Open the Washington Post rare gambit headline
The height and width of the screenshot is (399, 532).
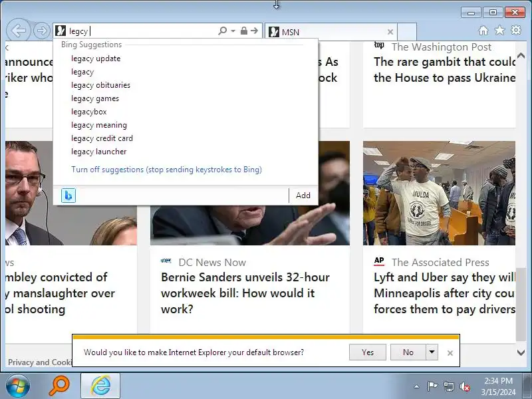pos(444,70)
